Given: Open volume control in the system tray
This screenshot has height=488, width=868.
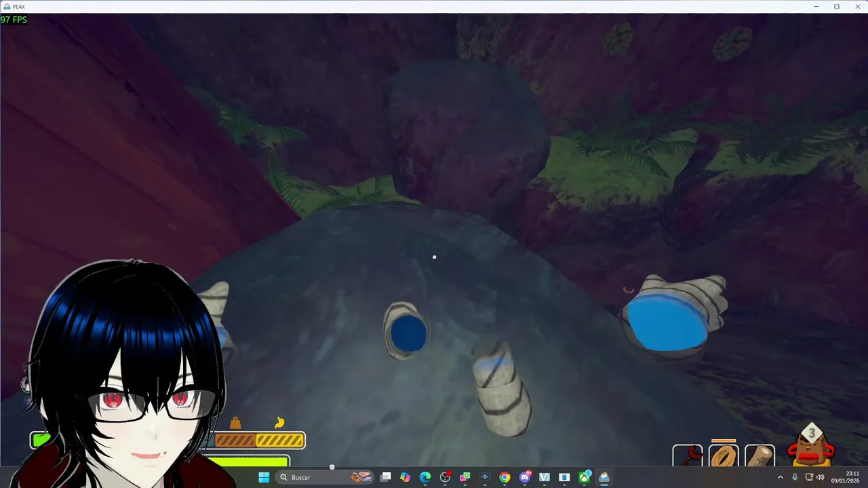Looking at the screenshot, I should click(x=820, y=477).
